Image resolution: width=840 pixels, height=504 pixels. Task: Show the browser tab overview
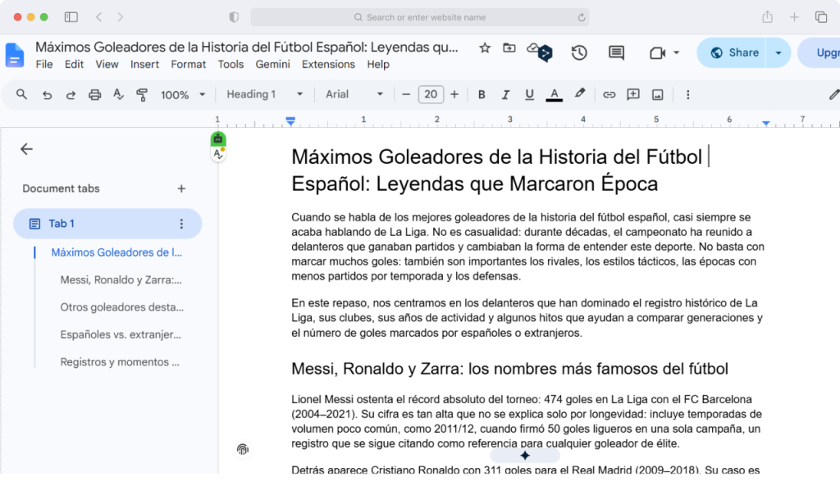820,17
